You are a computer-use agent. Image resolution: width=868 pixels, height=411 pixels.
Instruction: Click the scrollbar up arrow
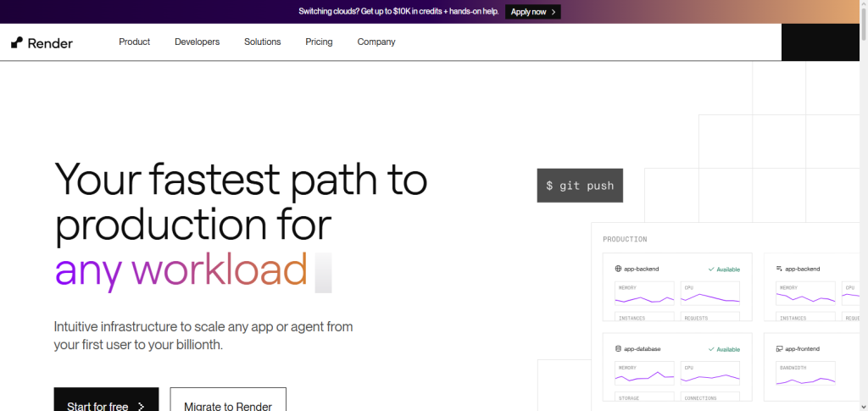864,3
